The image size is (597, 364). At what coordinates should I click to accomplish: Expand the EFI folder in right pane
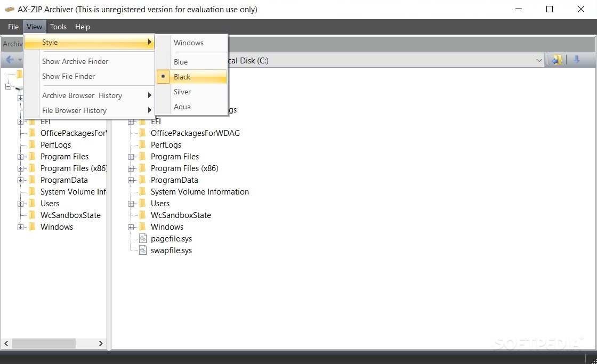131,122
